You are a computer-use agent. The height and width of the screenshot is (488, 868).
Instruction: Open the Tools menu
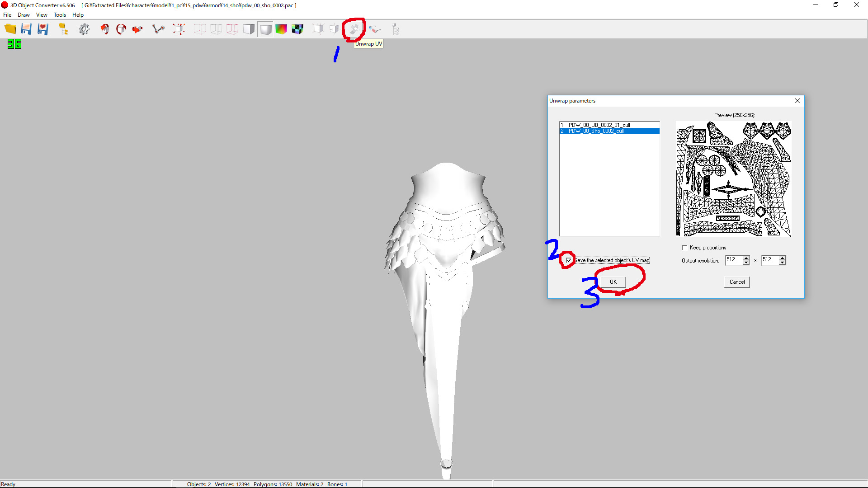point(60,15)
